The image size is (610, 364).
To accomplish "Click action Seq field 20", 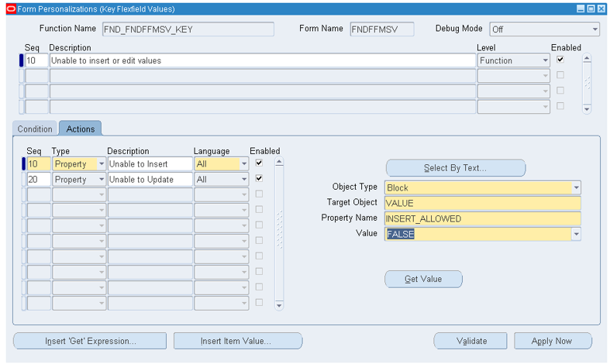I will coord(39,180).
